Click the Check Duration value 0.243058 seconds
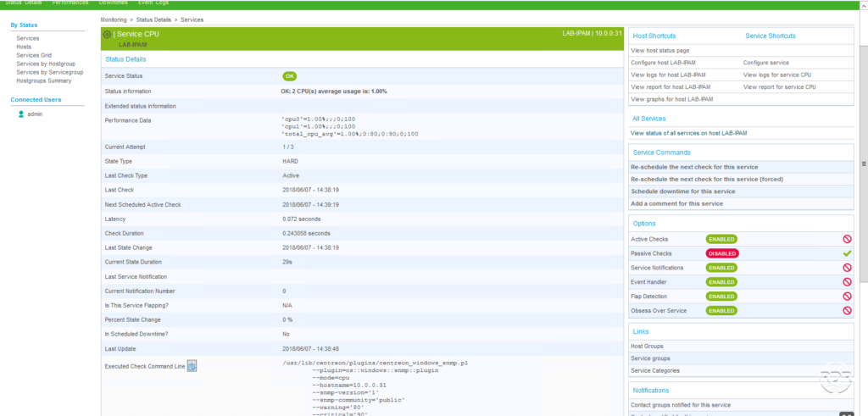This screenshot has height=416, width=868. [306, 234]
